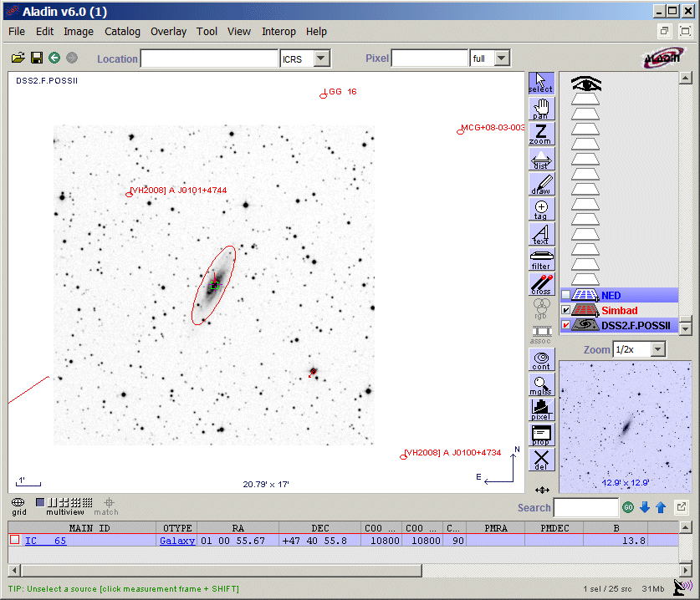Enable the mglss magnifier tool
The image size is (700, 600).
(x=541, y=384)
